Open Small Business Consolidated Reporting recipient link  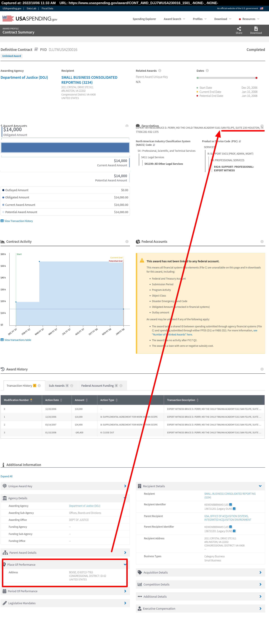tap(89, 80)
